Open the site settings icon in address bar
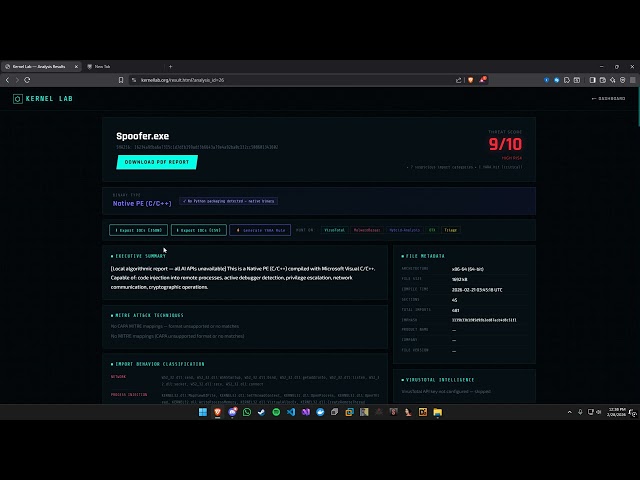Image resolution: width=640 pixels, height=480 pixels. pyautogui.click(x=134, y=80)
